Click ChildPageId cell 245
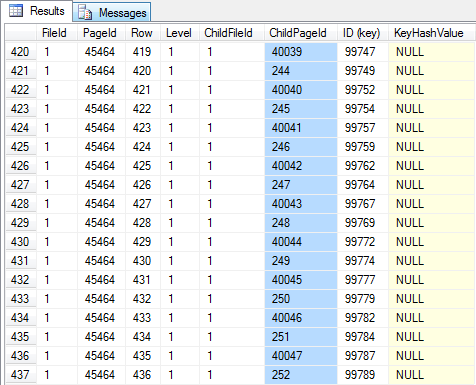The height and width of the screenshot is (385, 476). (x=301, y=109)
